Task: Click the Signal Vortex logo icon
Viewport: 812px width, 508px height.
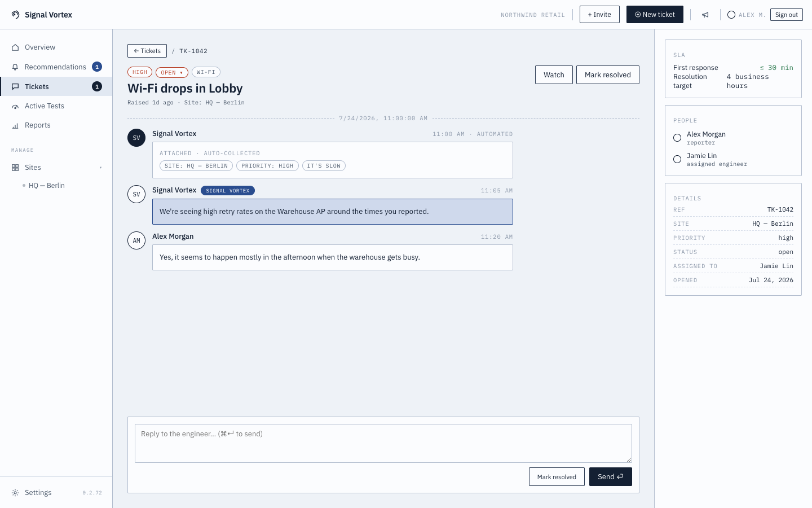Action: (x=16, y=15)
